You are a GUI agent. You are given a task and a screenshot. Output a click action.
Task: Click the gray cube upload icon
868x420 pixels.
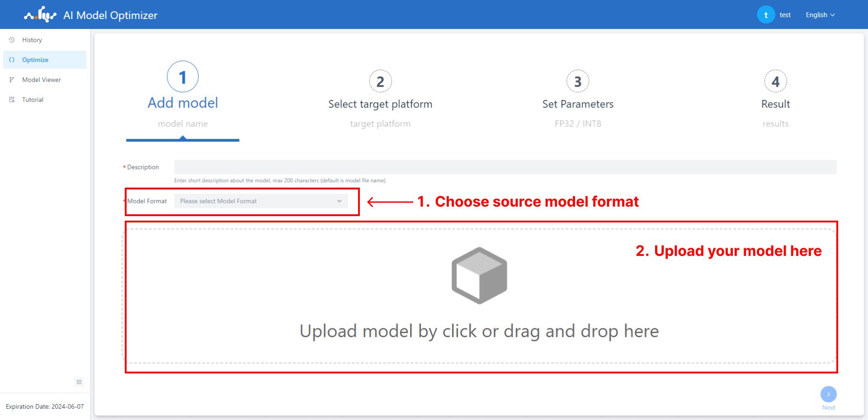[x=479, y=275]
